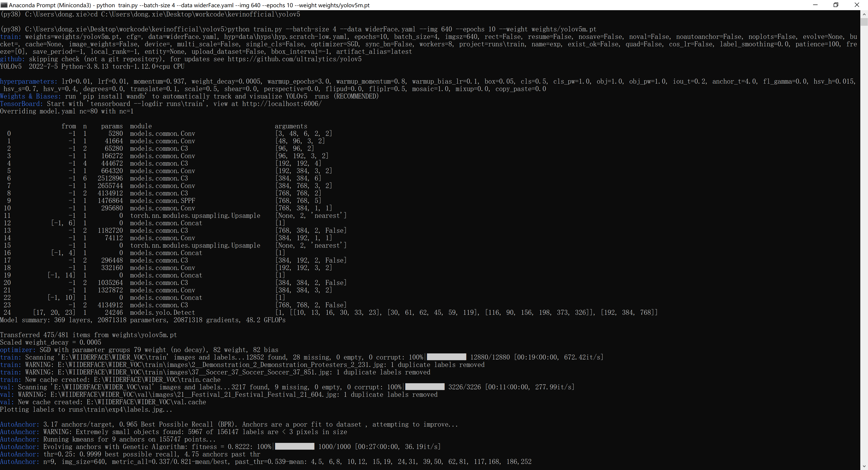Restore down the terminal window
Viewport: 868px width, 470px height.
[x=836, y=5]
